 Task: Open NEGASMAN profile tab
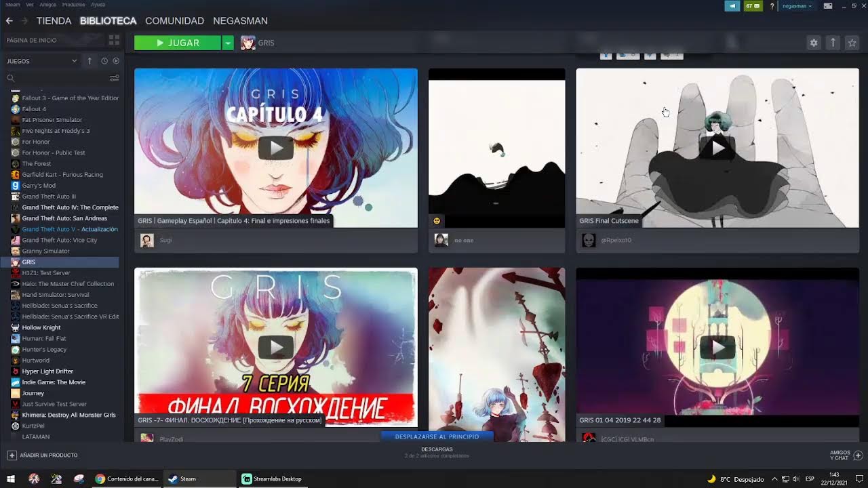240,21
